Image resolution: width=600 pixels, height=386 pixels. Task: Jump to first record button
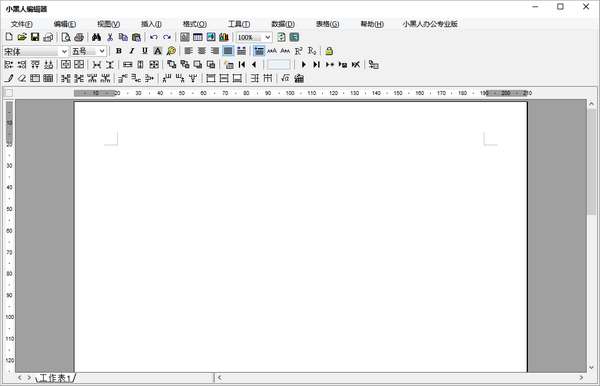point(241,65)
